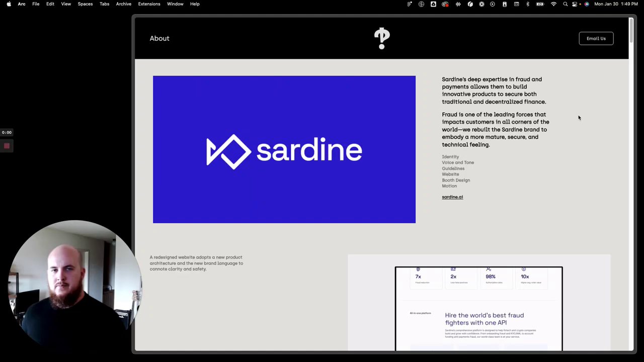Image resolution: width=644 pixels, height=362 pixels.
Task: Click the card-shaped menu bar icon
Action: (x=516, y=4)
